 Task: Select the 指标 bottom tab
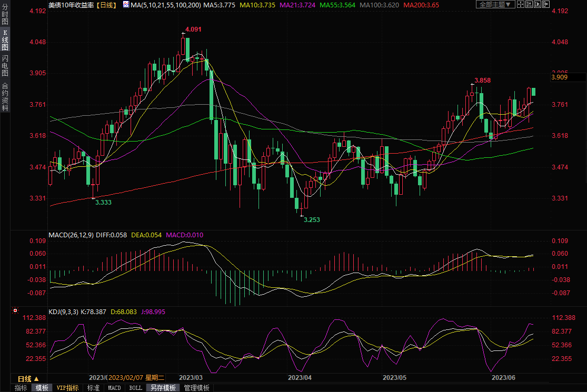click(x=21, y=388)
